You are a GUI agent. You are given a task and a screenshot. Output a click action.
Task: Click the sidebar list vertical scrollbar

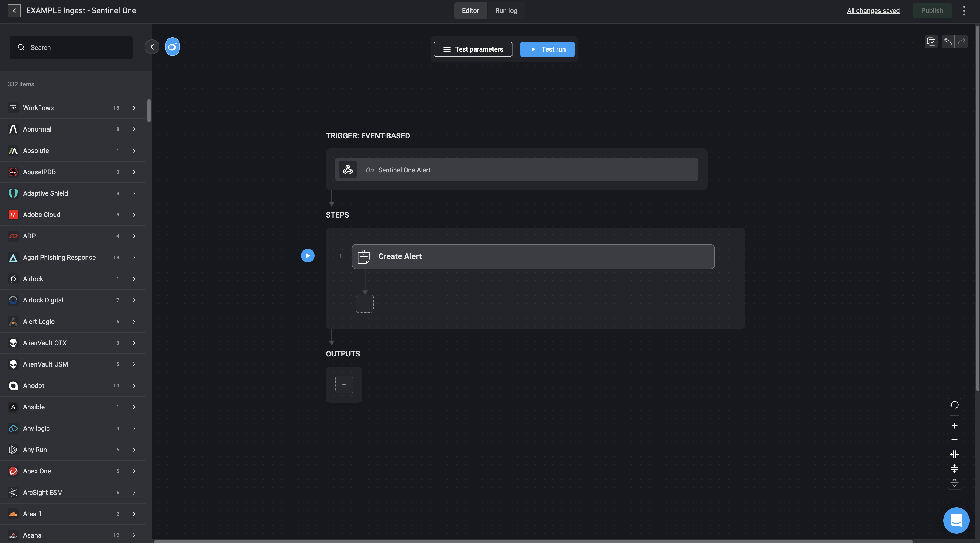click(x=149, y=111)
